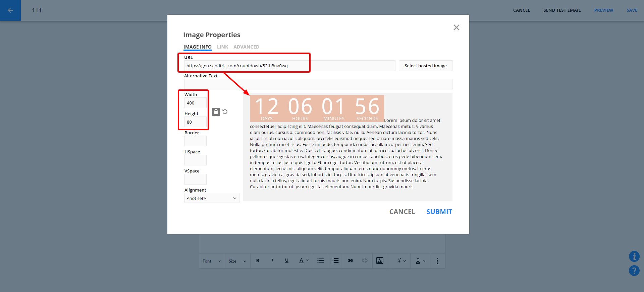Viewport: 644px width, 292px height.
Task: Open the three-dot more options menu
Action: (437, 261)
